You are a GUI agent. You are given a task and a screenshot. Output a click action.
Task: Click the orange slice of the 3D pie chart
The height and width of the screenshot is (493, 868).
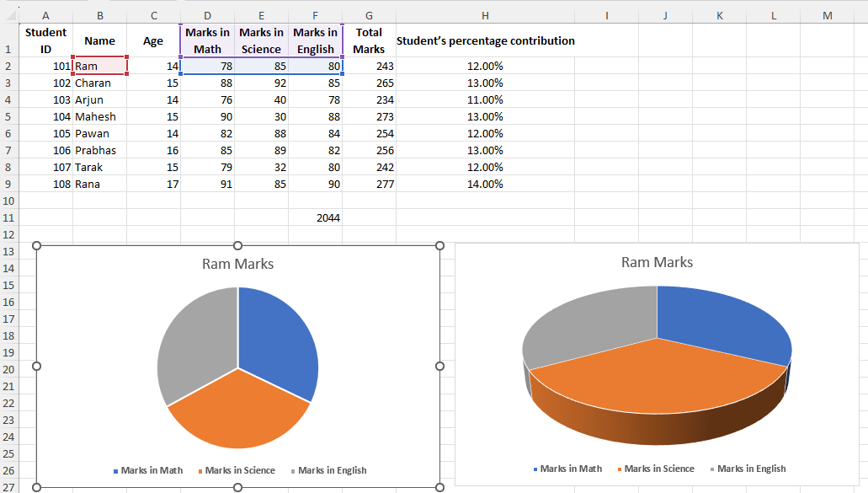pos(657,379)
